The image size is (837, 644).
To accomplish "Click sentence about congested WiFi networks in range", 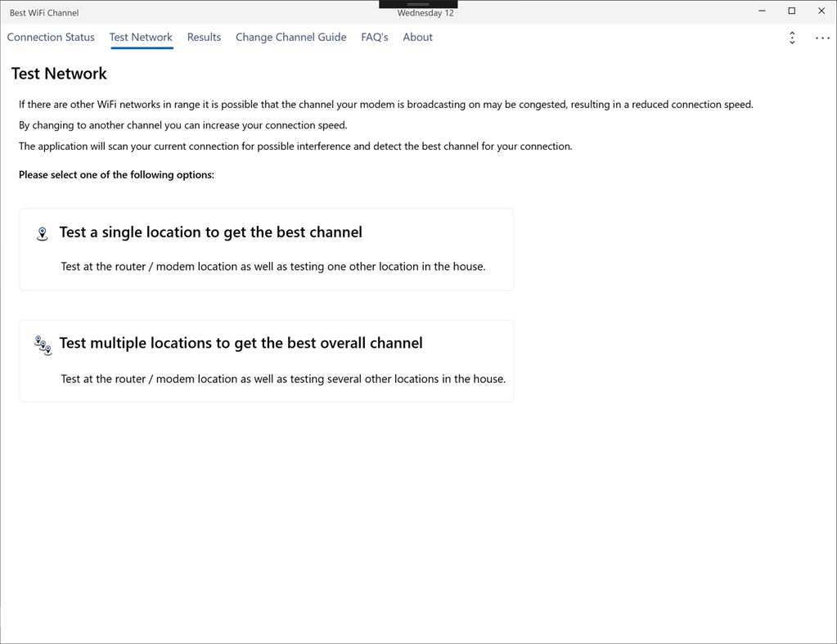I will pyautogui.click(x=386, y=105).
